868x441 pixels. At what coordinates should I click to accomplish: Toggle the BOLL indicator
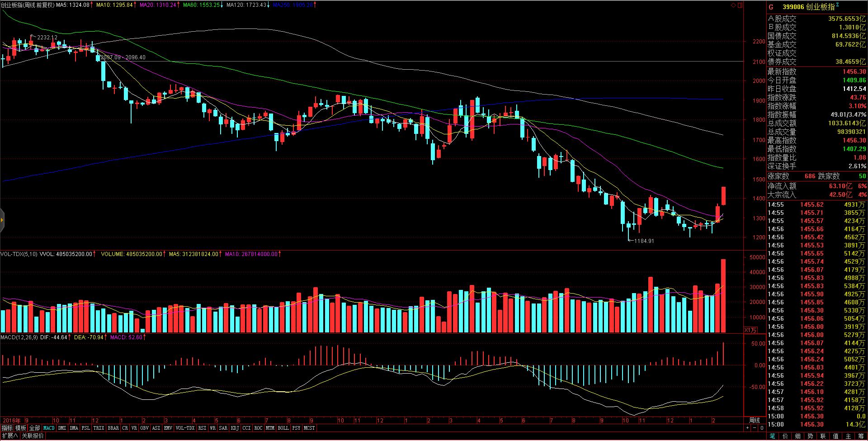283,428
